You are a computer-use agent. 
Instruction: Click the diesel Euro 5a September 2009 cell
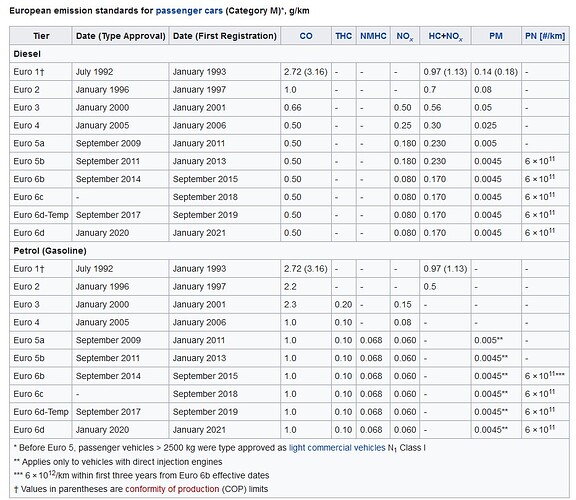click(120, 143)
